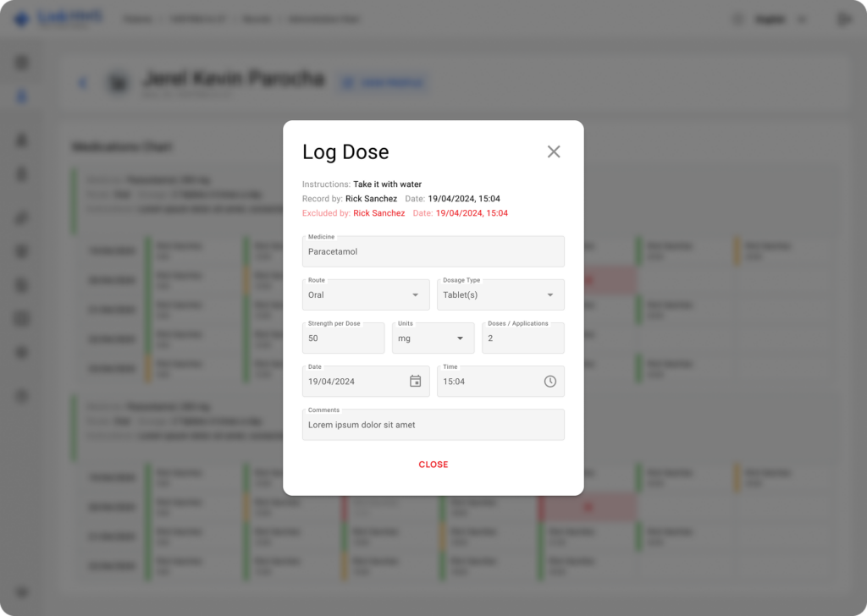
Task: Click the app logo in top-left corner
Action: click(x=22, y=19)
